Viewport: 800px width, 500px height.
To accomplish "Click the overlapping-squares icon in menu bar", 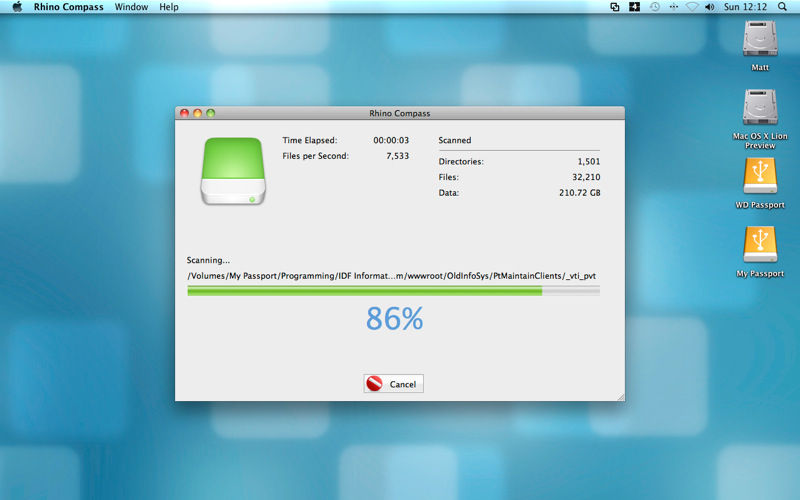I will point(615,7).
